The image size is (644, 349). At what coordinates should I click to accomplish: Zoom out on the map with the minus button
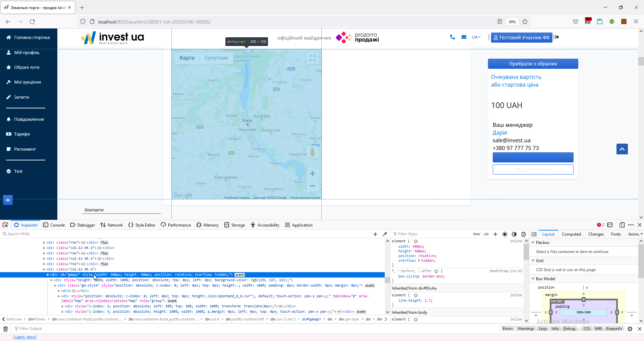point(313,186)
